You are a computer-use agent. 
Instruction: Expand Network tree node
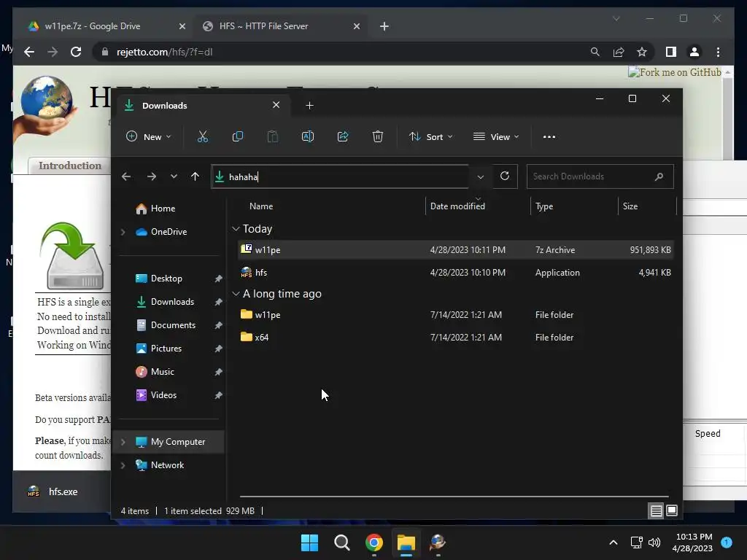point(123,465)
